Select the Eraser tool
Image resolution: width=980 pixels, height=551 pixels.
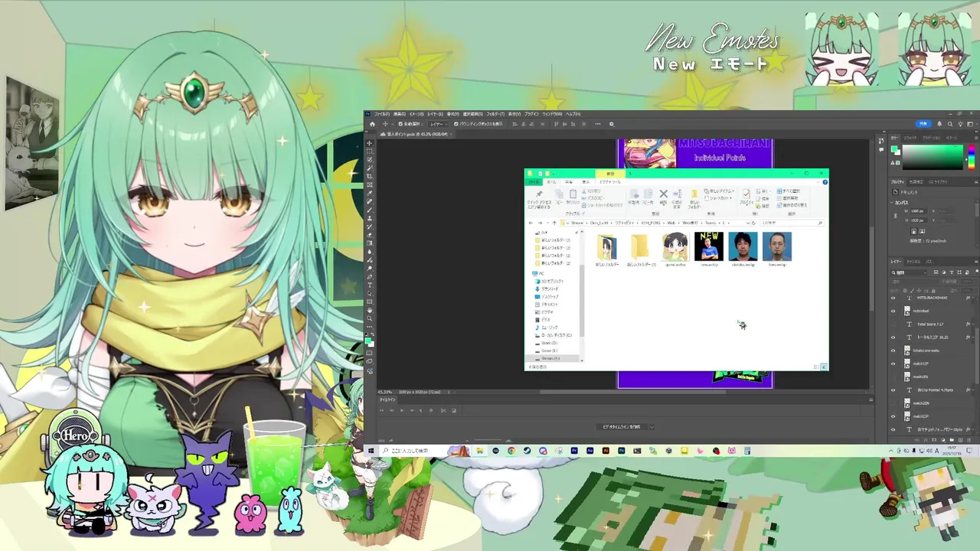pos(370,235)
